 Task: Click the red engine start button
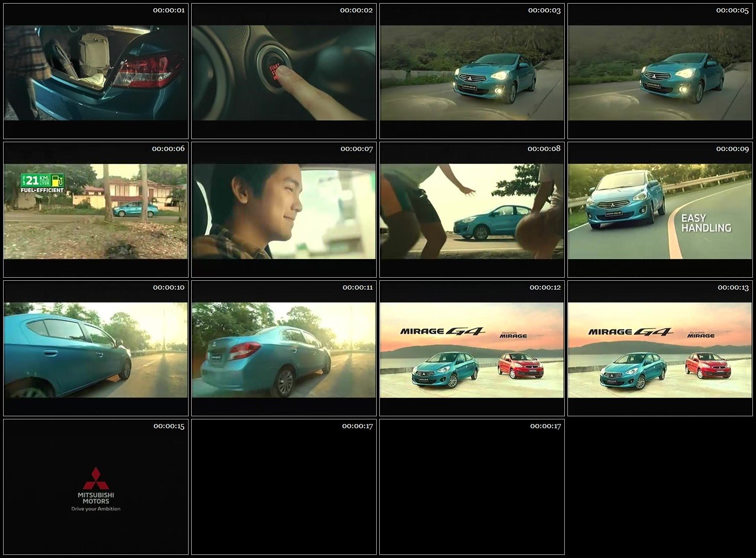[273, 71]
